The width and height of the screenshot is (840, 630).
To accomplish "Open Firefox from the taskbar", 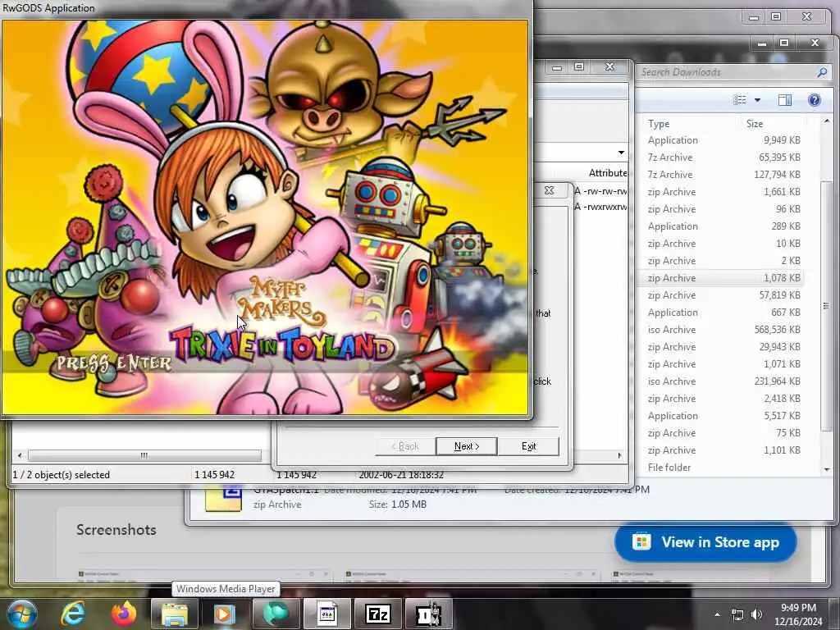I will click(124, 614).
